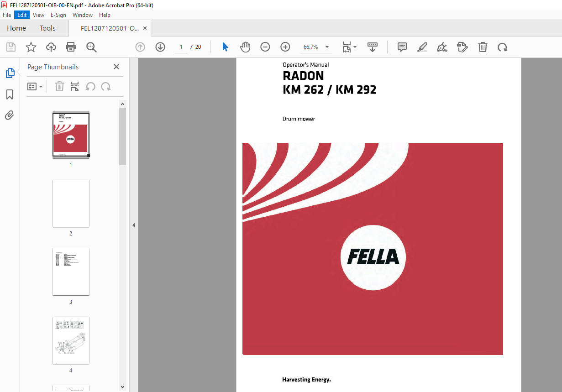Click the Edit PDF toolbar icon
The width and height of the screenshot is (562, 392).
(462, 47)
